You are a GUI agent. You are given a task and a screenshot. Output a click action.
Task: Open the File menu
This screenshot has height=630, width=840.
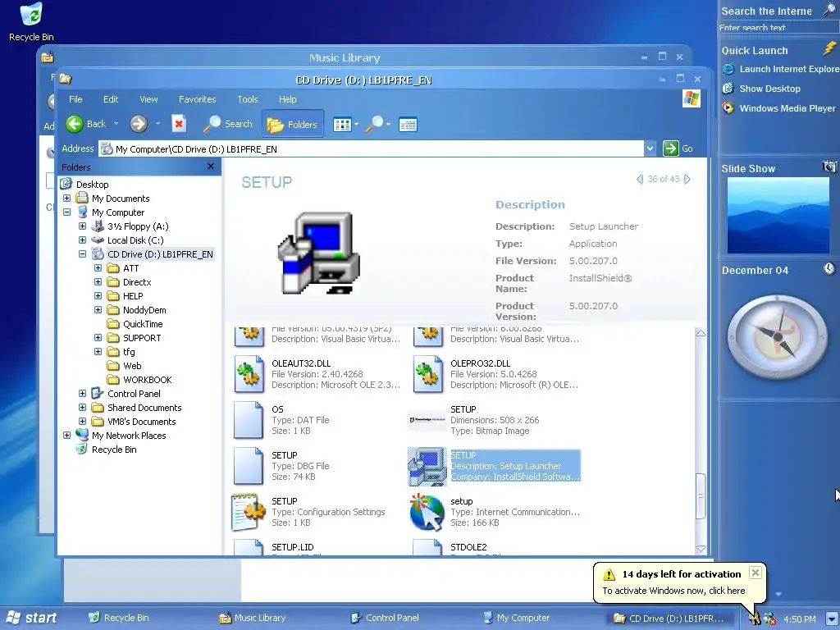point(75,99)
